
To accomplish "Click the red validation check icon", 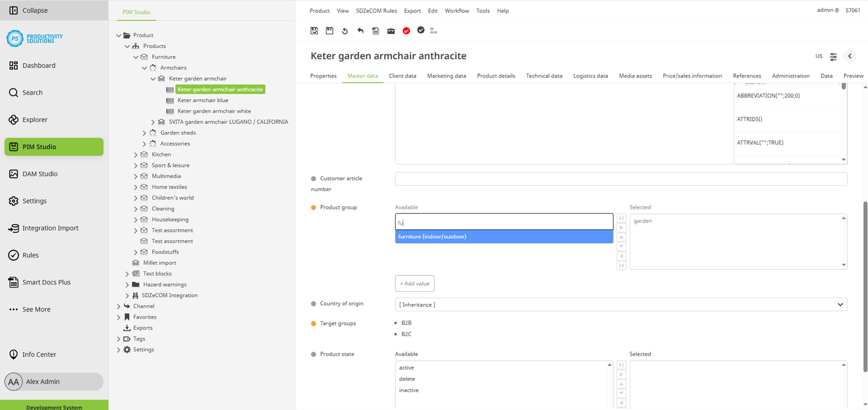I will tap(406, 31).
